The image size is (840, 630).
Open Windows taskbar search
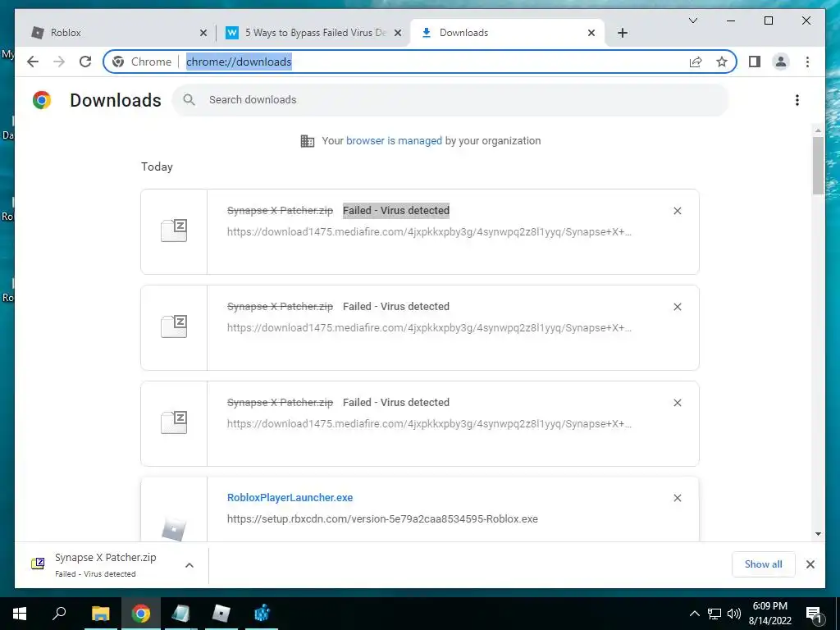point(59,614)
